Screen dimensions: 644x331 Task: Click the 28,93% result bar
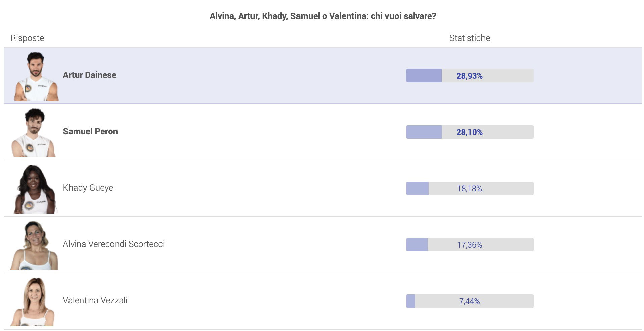click(469, 76)
